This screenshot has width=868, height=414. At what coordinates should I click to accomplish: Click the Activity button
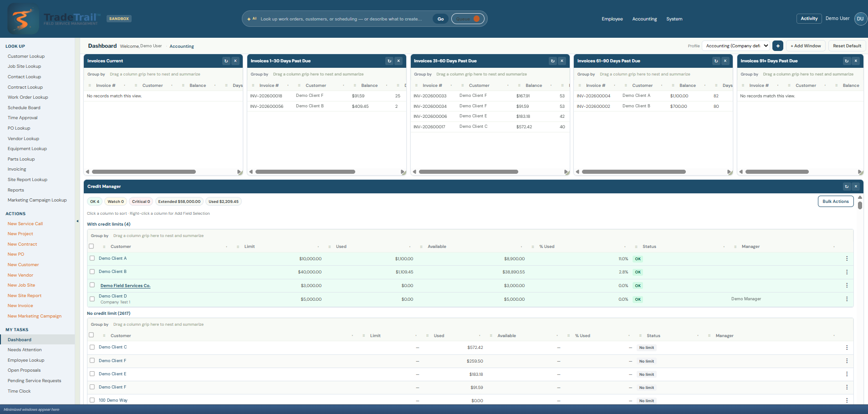pos(809,19)
